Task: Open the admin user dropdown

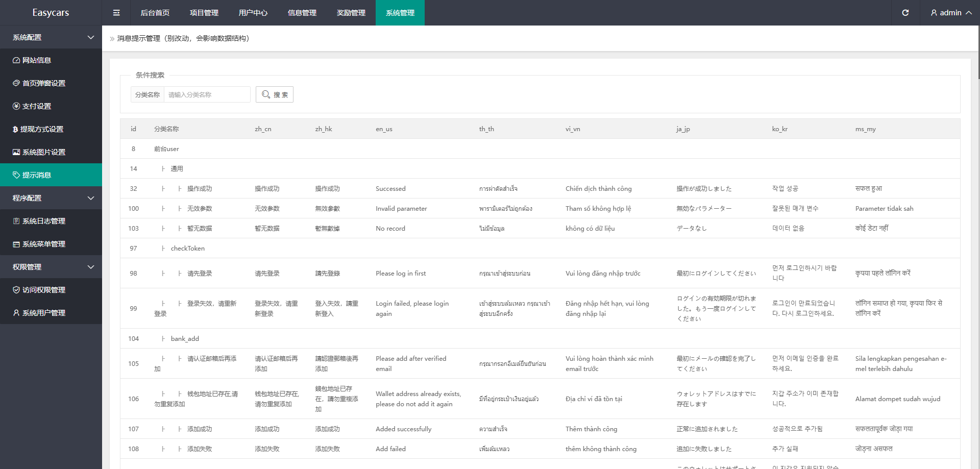Action: [x=950, y=13]
